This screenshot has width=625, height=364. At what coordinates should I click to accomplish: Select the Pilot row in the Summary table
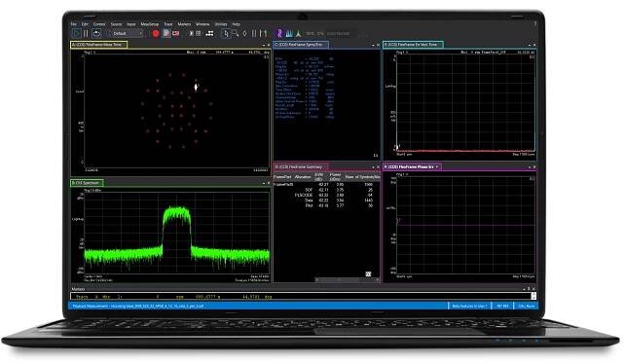[x=326, y=205]
